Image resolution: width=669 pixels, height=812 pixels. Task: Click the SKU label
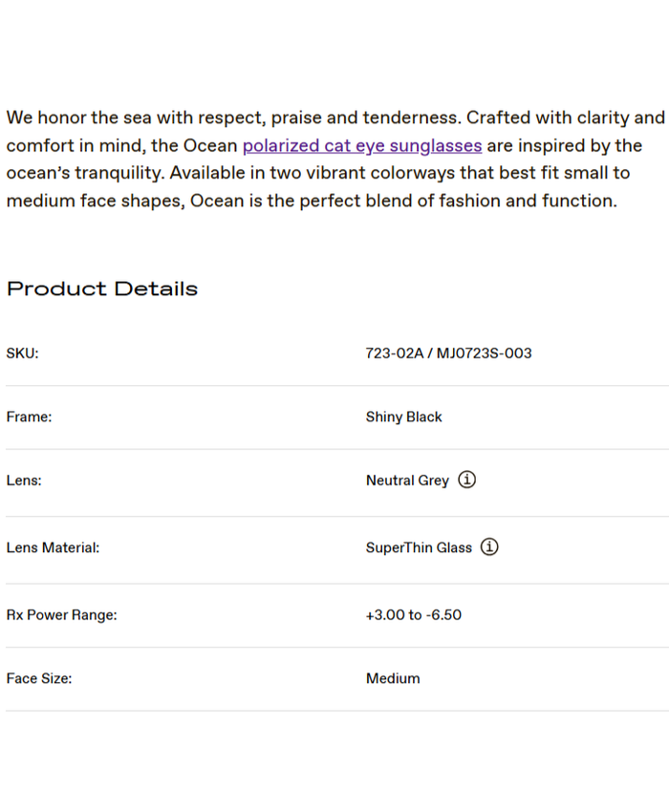click(22, 353)
